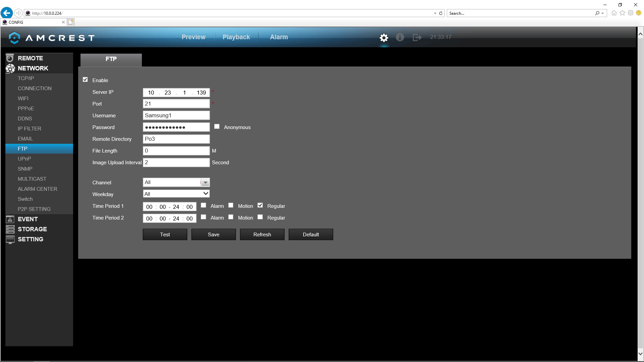
Task: Click the Remote Directory field
Action: 176,139
